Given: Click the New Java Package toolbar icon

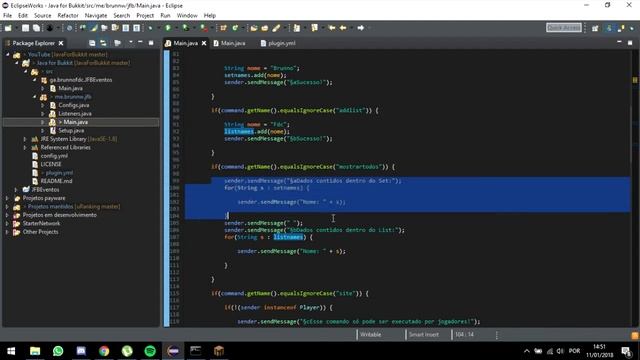Looking at the screenshot, I should (x=223, y=28).
